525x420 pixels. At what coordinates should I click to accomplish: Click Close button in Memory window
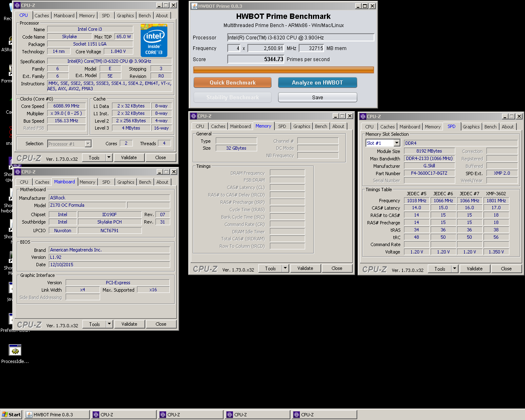[337, 268]
